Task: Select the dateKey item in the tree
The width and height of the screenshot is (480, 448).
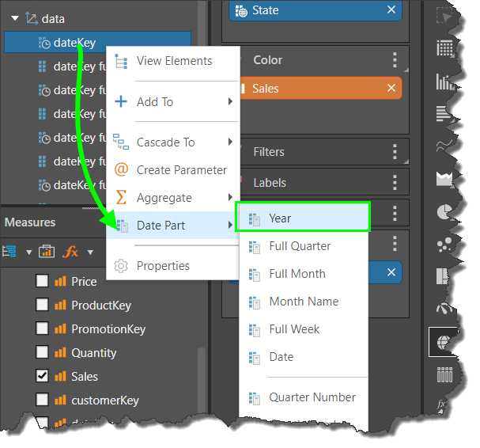Action: (x=74, y=43)
